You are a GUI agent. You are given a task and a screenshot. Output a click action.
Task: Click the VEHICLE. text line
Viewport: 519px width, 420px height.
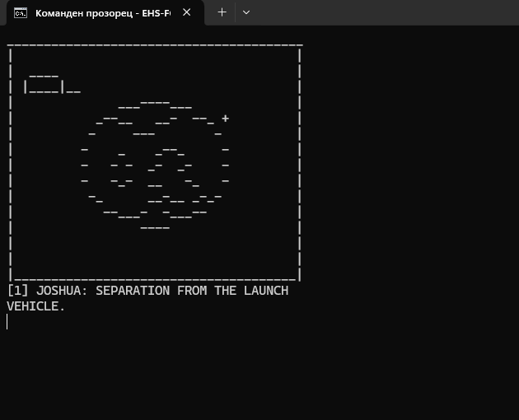pyautogui.click(x=35, y=306)
